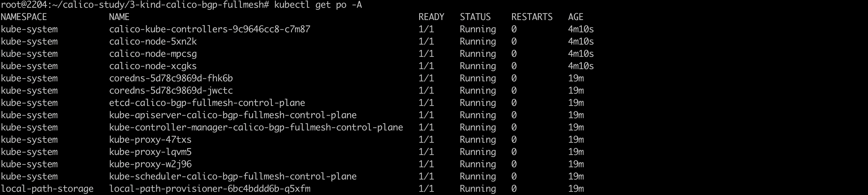Click the NAMESPACE column header
868x195 pixels.
click(24, 17)
